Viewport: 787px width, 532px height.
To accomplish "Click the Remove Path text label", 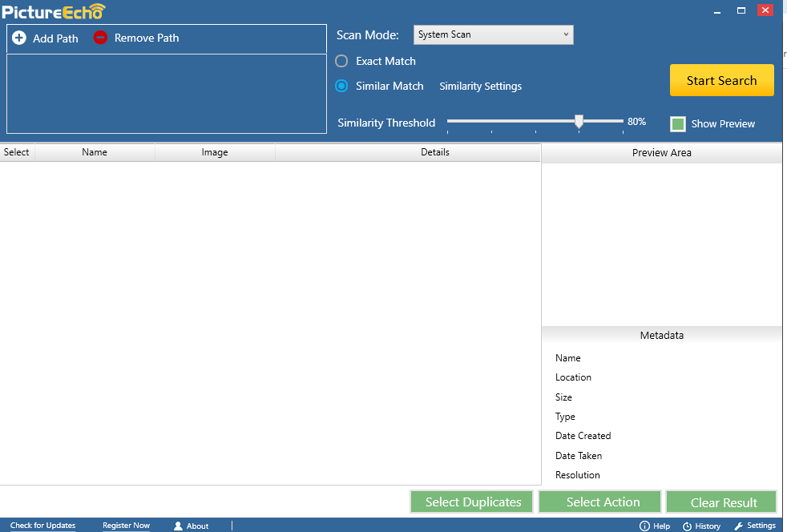I will [147, 38].
